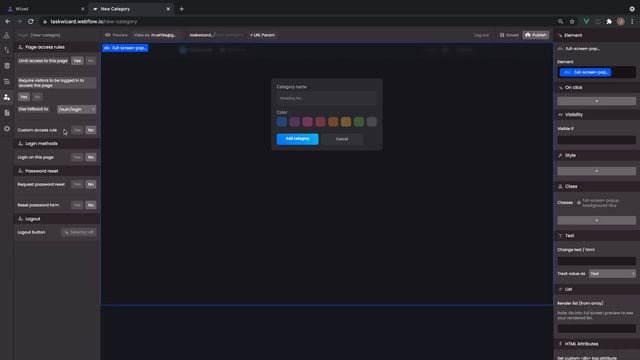Open the pages document sidebar icon
The width and height of the screenshot is (640, 360).
tap(7, 113)
